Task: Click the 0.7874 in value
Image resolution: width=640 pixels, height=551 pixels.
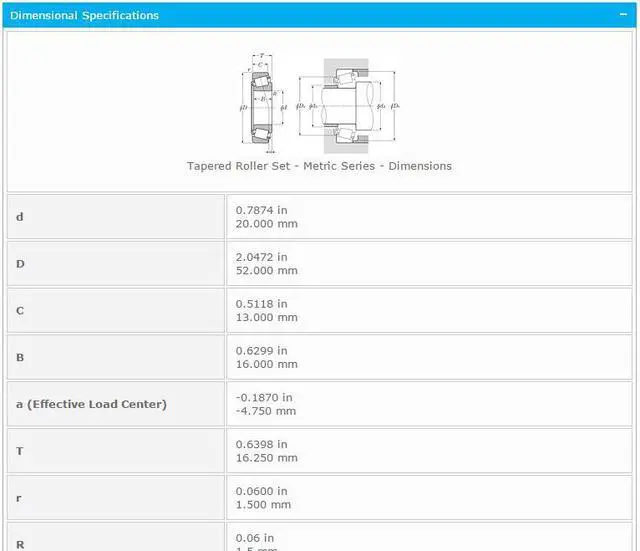Action: [x=261, y=210]
